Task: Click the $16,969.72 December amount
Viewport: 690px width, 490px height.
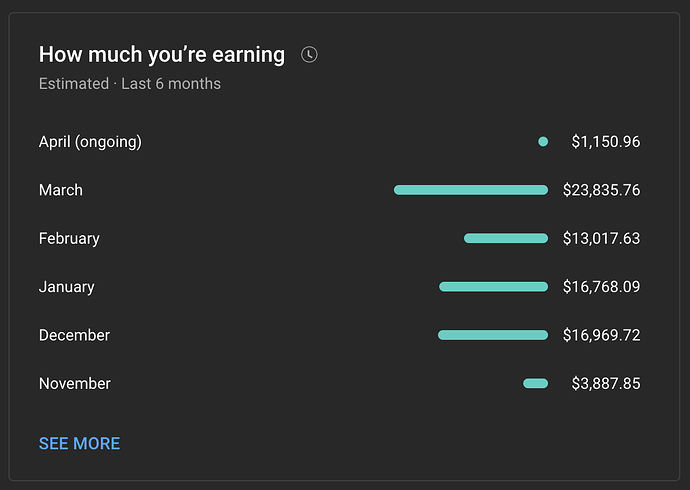Action: click(602, 335)
